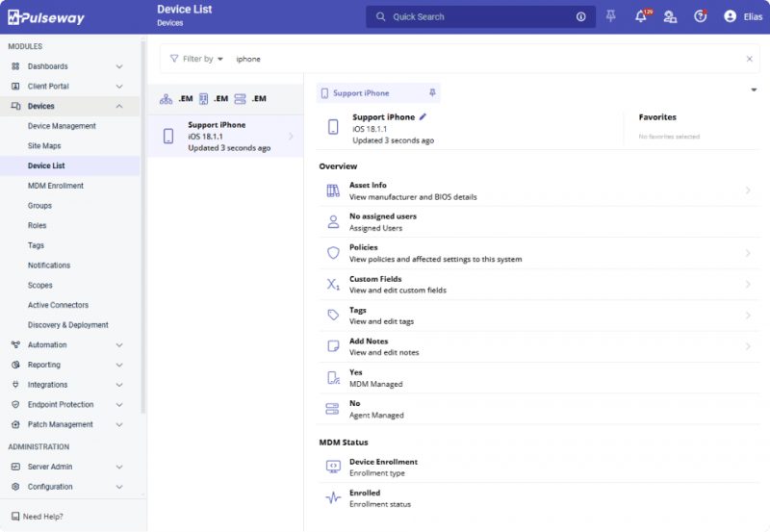Click the Pulseway logo
770x532 pixels.
pos(46,17)
